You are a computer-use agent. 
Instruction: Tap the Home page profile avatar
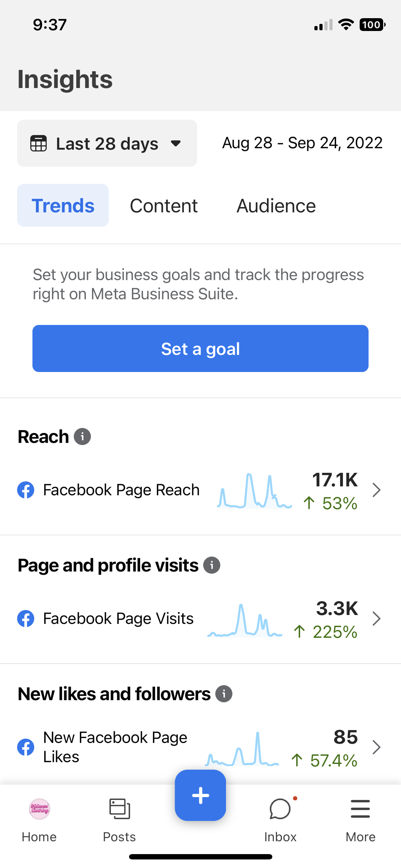click(40, 809)
